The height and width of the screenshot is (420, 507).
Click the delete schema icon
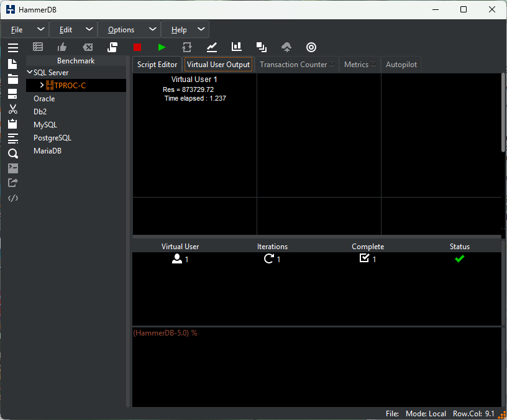coord(88,47)
